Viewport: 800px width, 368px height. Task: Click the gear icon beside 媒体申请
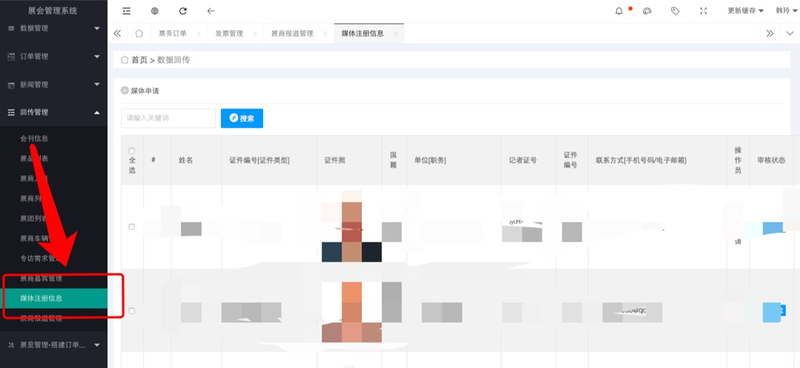pyautogui.click(x=124, y=90)
